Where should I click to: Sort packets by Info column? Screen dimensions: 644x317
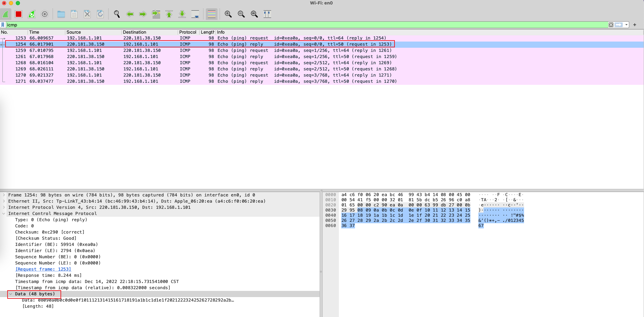click(x=430, y=32)
